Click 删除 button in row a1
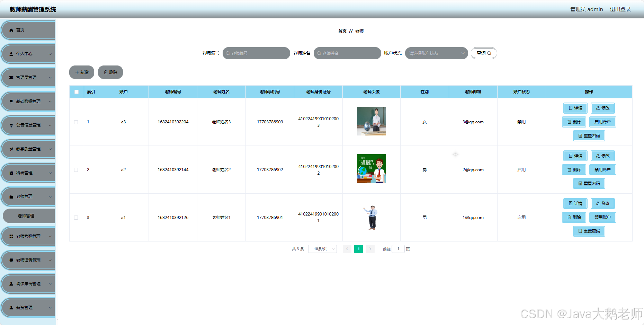 tap(574, 217)
